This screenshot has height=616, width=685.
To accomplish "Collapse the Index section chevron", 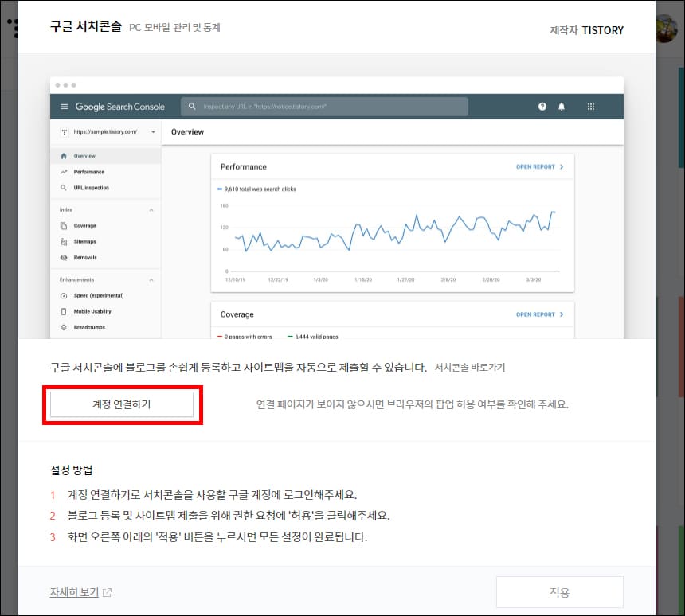I will point(151,209).
